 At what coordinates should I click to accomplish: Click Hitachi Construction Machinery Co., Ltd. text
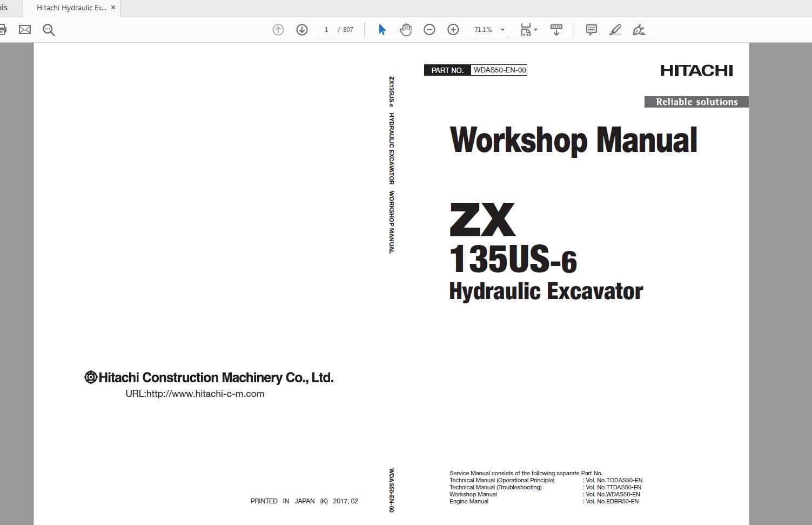(209, 377)
